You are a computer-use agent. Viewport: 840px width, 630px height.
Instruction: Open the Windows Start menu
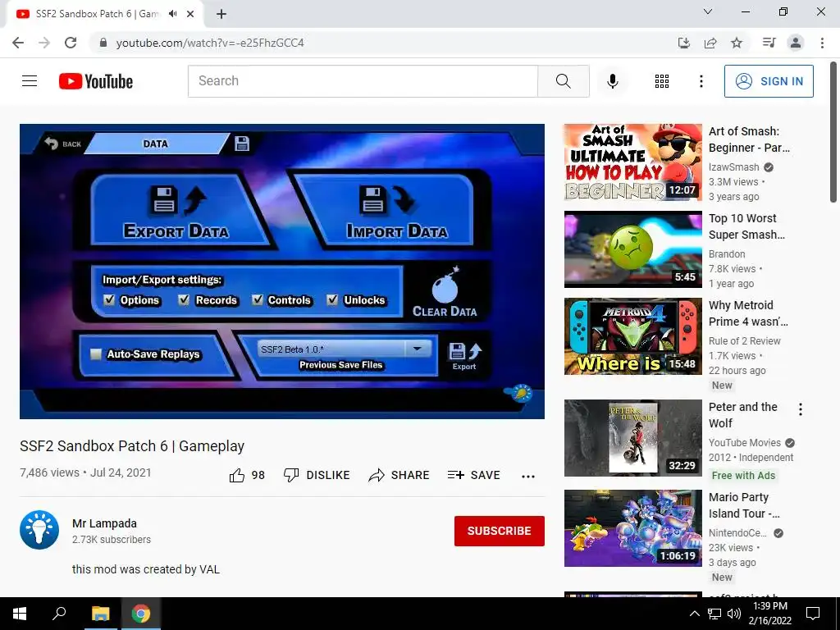(20, 614)
